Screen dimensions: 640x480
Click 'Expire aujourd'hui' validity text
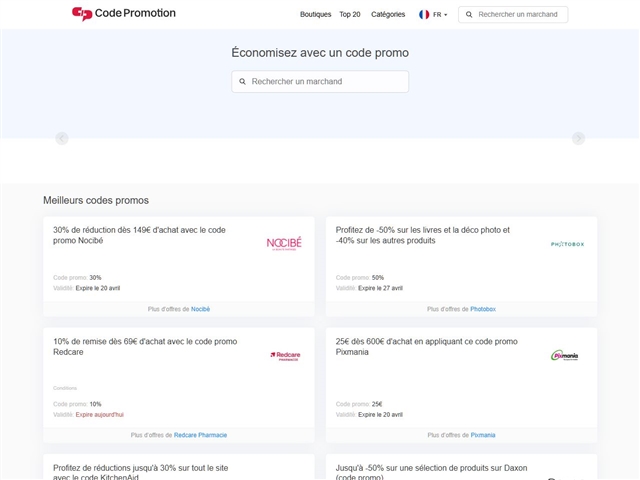point(100,415)
